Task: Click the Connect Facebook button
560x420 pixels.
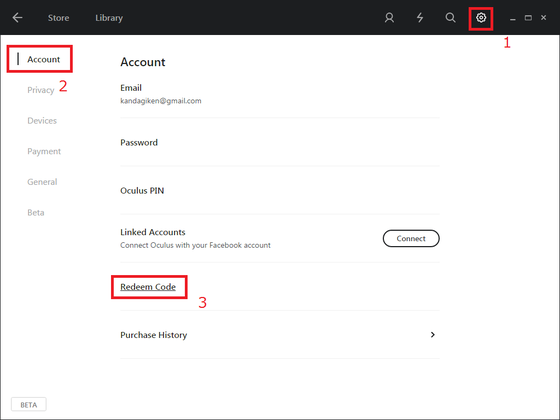Action: tap(411, 238)
